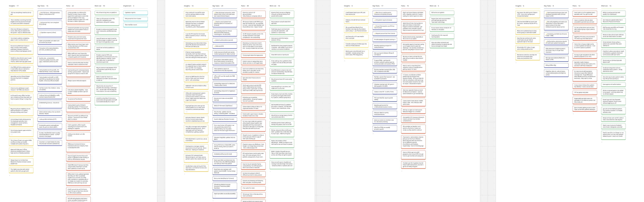The width and height of the screenshot is (644, 202).
Task: Tick the small box on 'Pull pursuit lists, non-compliant' card
Action: (40, 26)
